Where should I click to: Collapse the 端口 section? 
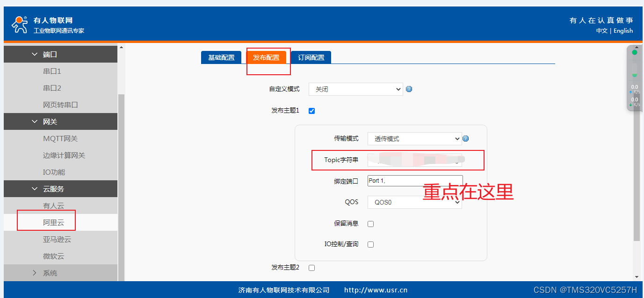tap(60, 54)
